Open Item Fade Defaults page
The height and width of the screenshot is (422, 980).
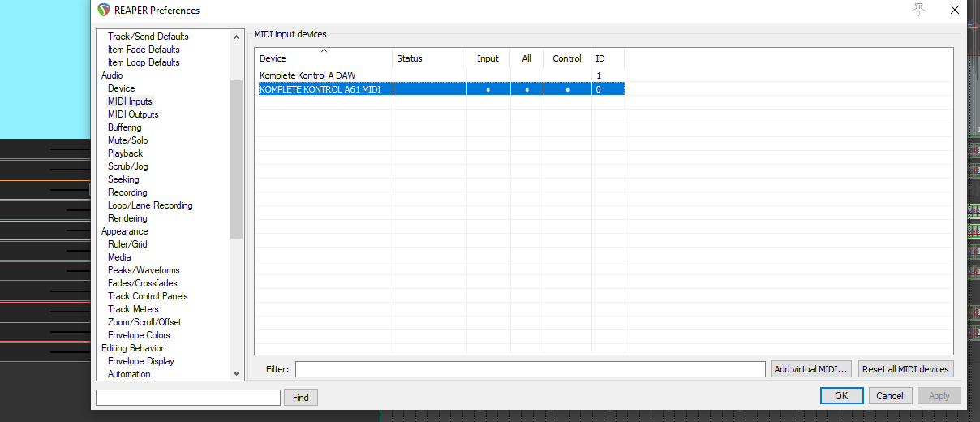tap(144, 50)
